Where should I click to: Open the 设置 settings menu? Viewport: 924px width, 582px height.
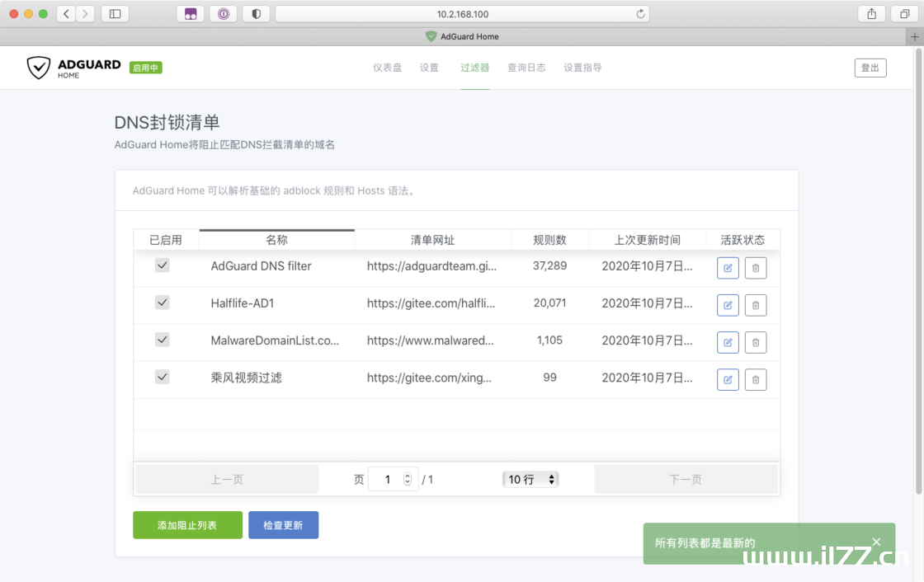(x=429, y=68)
